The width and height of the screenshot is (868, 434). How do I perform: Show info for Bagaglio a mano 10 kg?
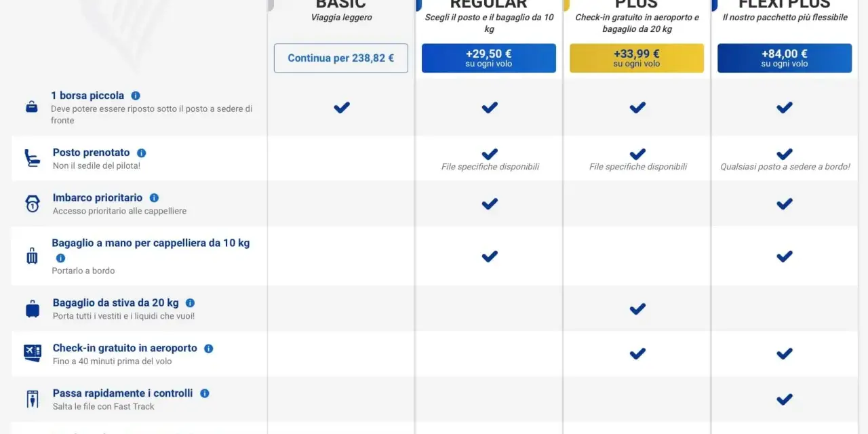(60, 258)
